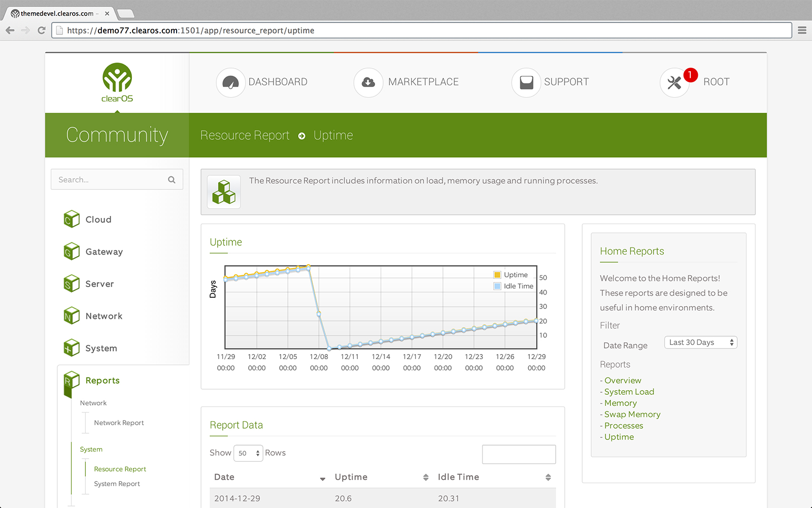The height and width of the screenshot is (508, 812).
Task: Click the search magnifier icon
Action: [x=172, y=180]
